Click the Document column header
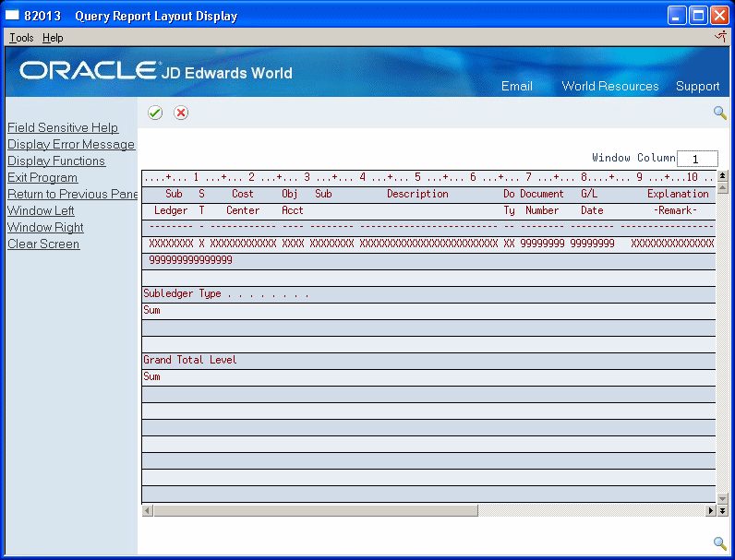The width and height of the screenshot is (735, 560). coord(542,194)
